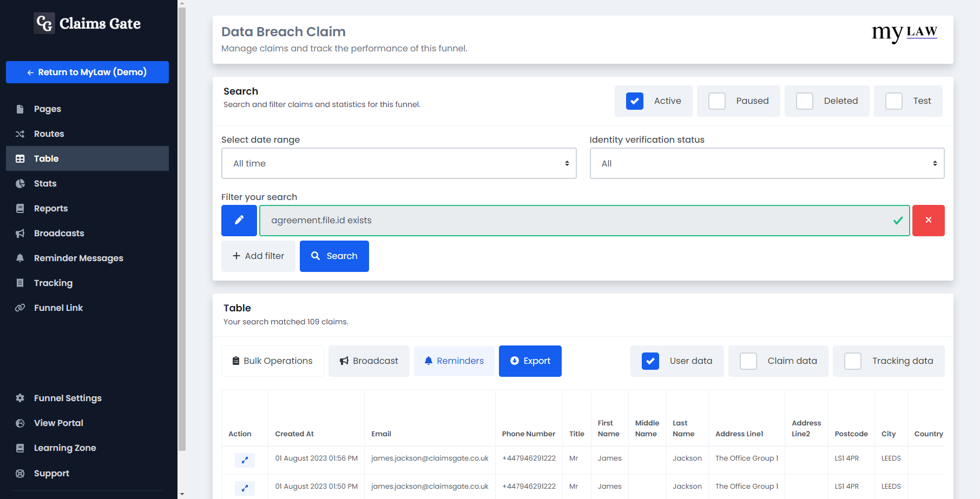Open the Stats sidebar item

(x=87, y=184)
